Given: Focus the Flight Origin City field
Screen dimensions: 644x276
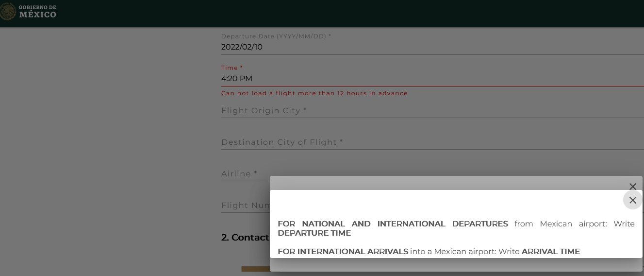Looking at the screenshot, I should (x=432, y=110).
